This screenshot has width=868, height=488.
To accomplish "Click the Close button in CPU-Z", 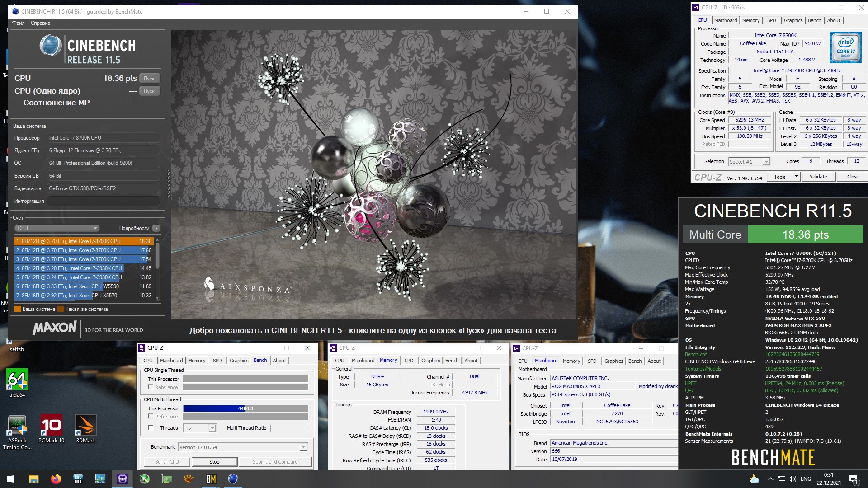I will coord(853,177).
